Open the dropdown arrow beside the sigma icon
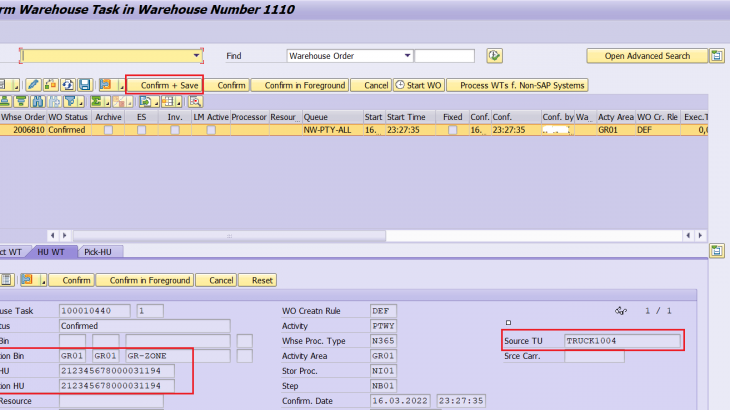The image size is (730, 410). click(x=107, y=102)
